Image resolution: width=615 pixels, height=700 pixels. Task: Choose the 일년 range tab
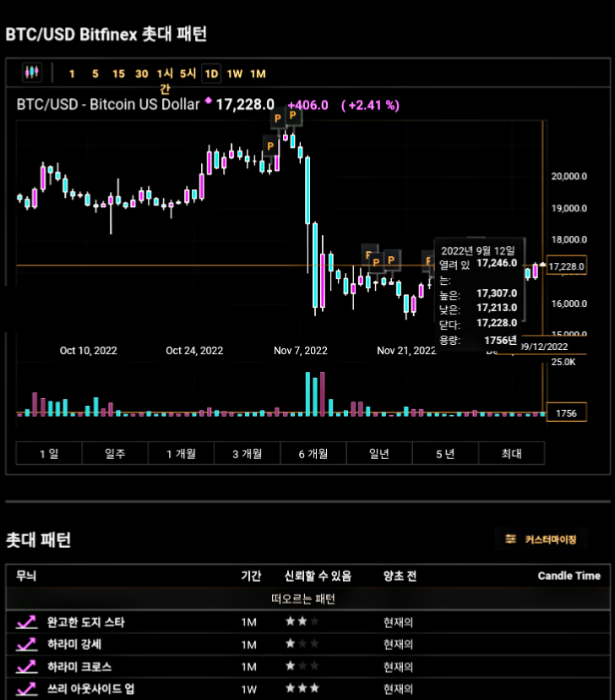[379, 454]
